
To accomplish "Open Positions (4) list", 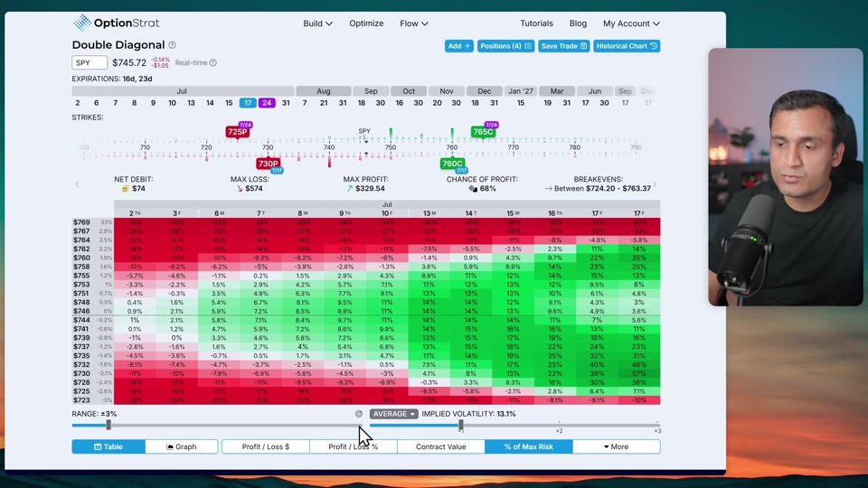I will [505, 46].
